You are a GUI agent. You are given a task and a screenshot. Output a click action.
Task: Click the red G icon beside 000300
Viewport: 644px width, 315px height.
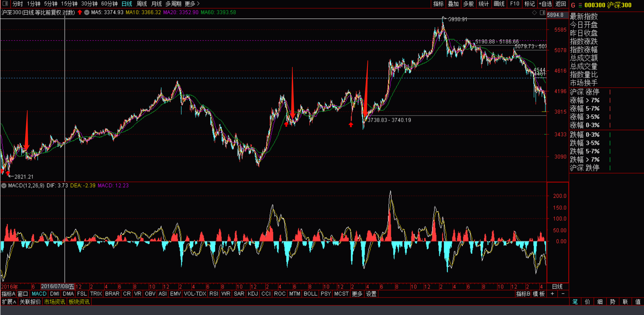tap(573, 5)
